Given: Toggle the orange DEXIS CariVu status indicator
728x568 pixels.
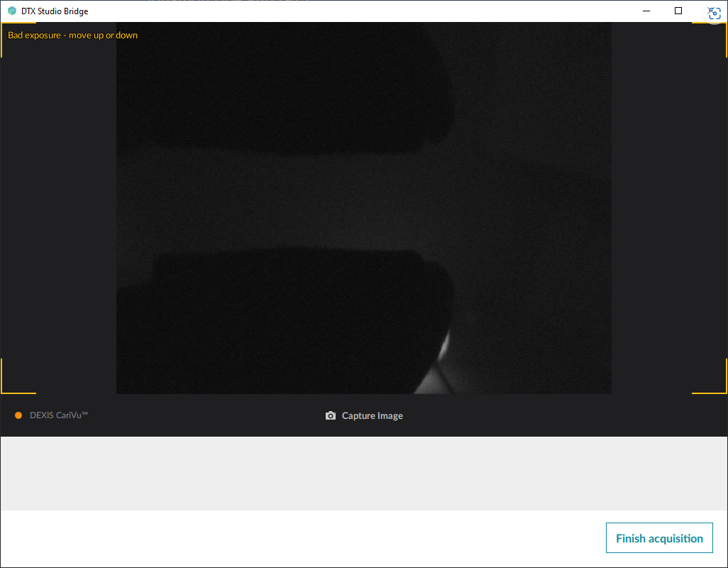Looking at the screenshot, I should [x=18, y=415].
